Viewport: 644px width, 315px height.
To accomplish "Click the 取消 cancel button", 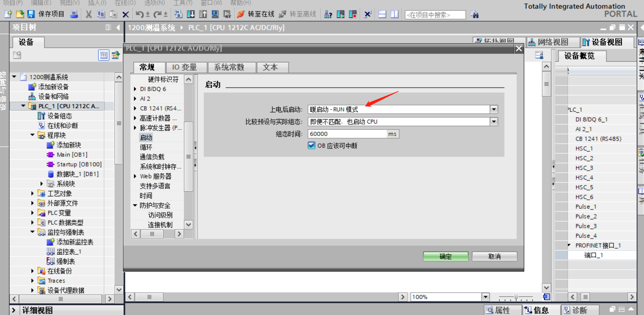I will pyautogui.click(x=495, y=256).
